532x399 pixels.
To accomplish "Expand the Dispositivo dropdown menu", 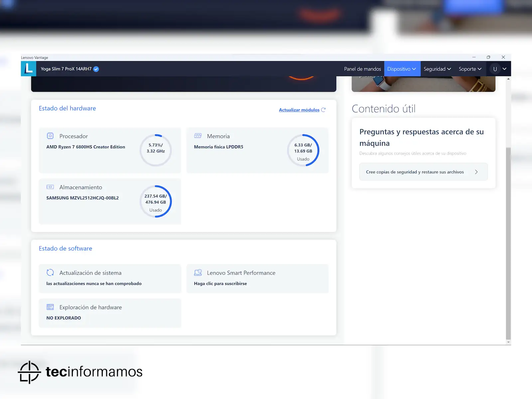I will pos(402,69).
